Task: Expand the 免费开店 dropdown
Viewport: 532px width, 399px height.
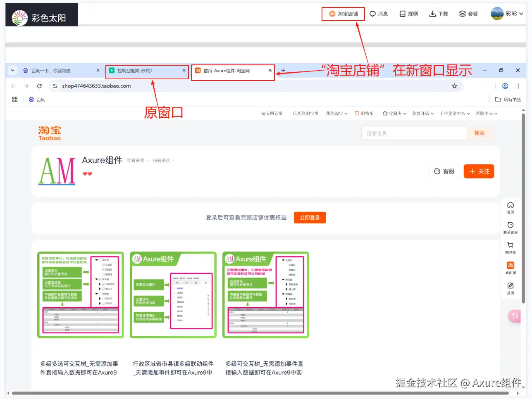Action: click(x=422, y=114)
